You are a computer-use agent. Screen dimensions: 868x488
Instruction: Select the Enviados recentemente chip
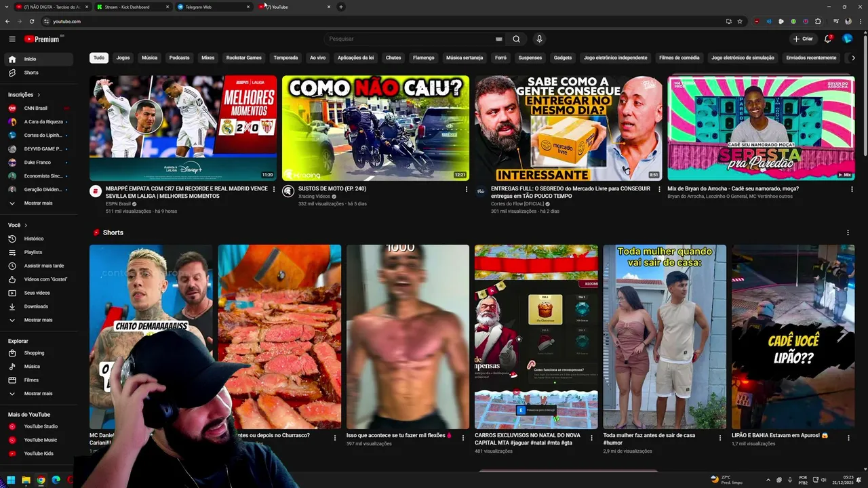812,58
